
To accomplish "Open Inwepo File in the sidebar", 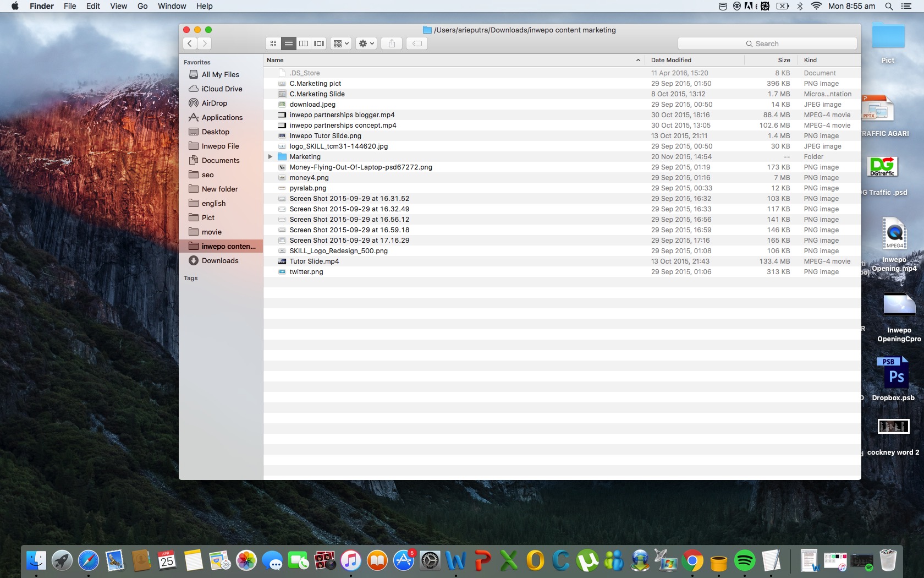I will point(220,146).
